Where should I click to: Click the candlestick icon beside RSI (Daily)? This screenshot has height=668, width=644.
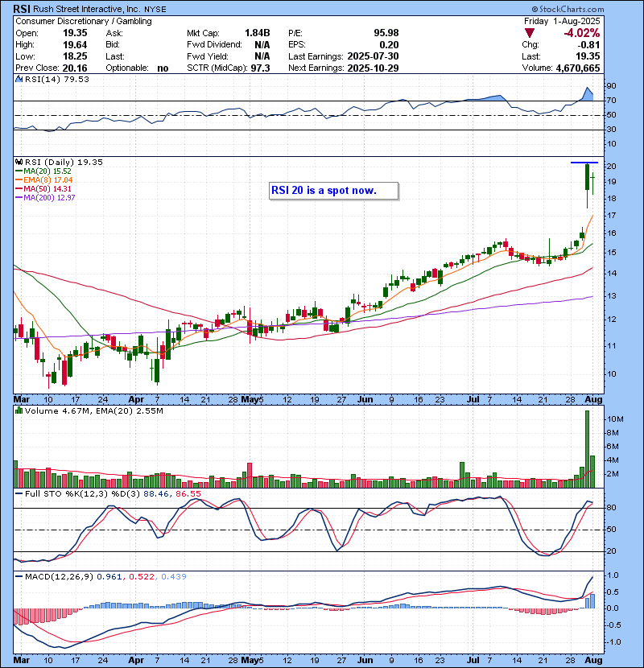click(x=19, y=162)
